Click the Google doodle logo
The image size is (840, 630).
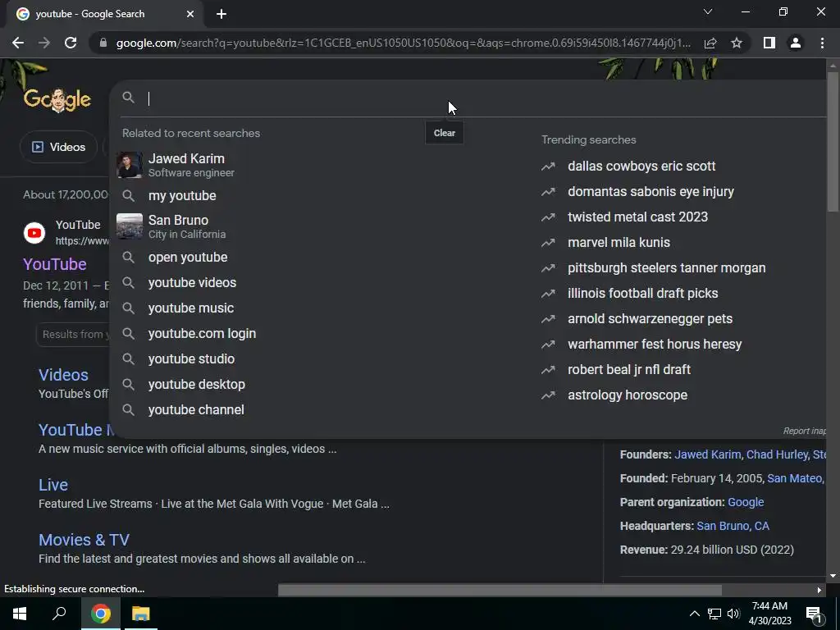tap(57, 99)
